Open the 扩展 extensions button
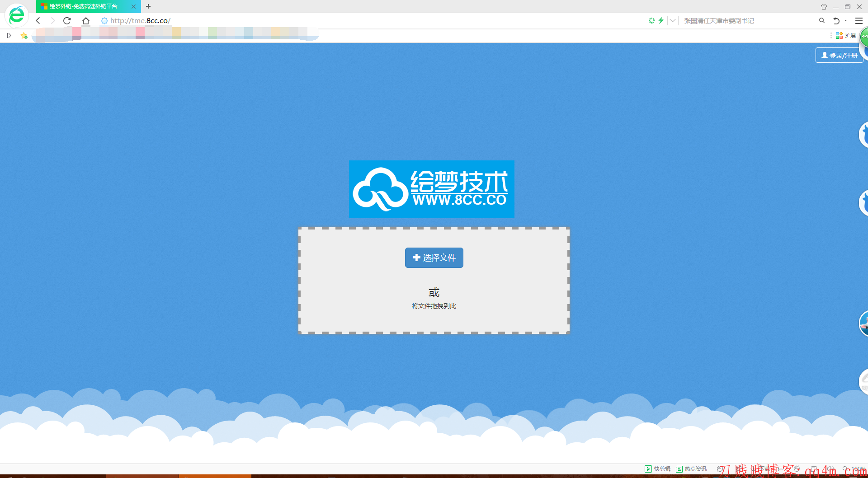The image size is (868, 478). [846, 36]
